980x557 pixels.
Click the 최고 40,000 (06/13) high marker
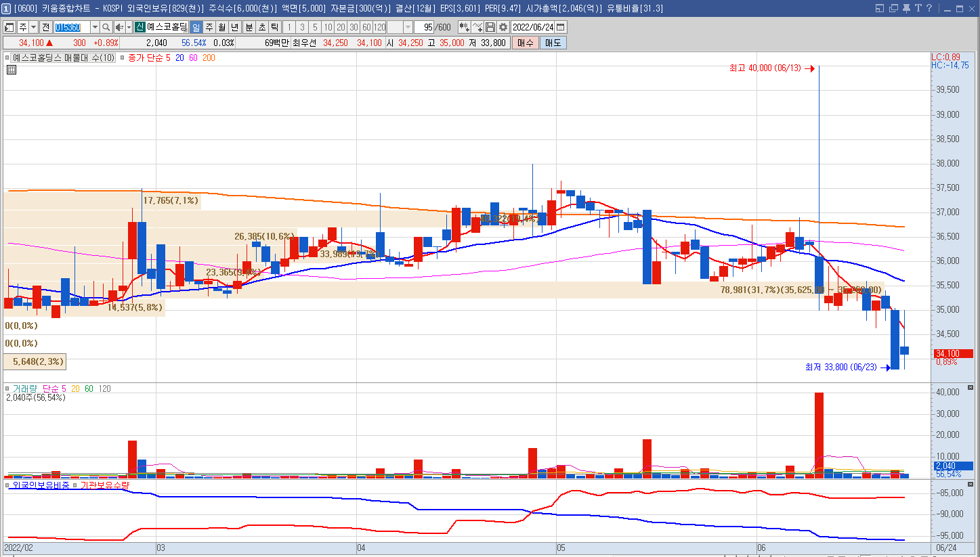[771, 68]
